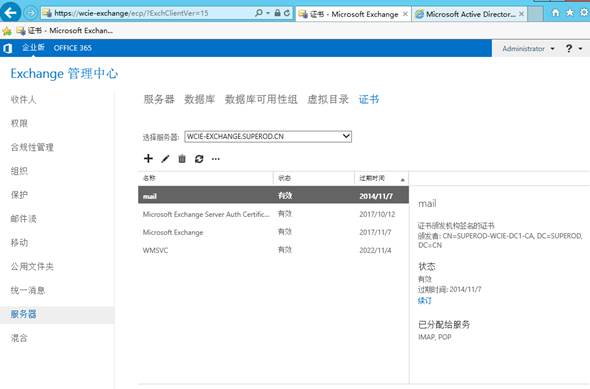590x389 pixels.
Task: Select the WMSVC certificate row
Action: point(273,250)
